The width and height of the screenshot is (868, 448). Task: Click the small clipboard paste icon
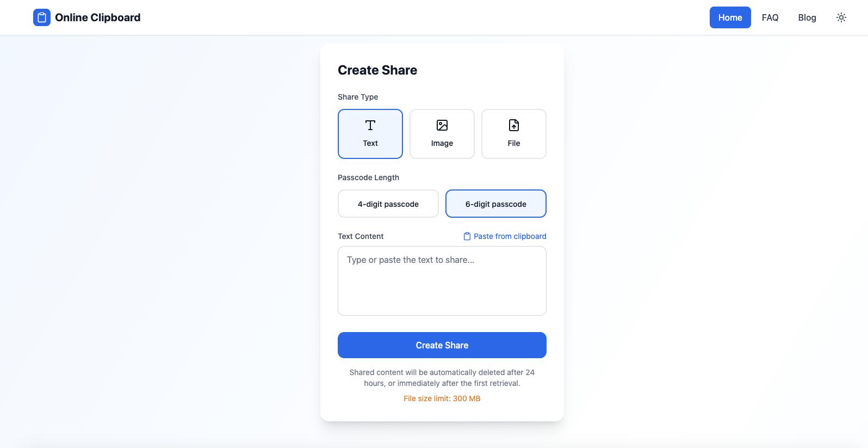[467, 236]
